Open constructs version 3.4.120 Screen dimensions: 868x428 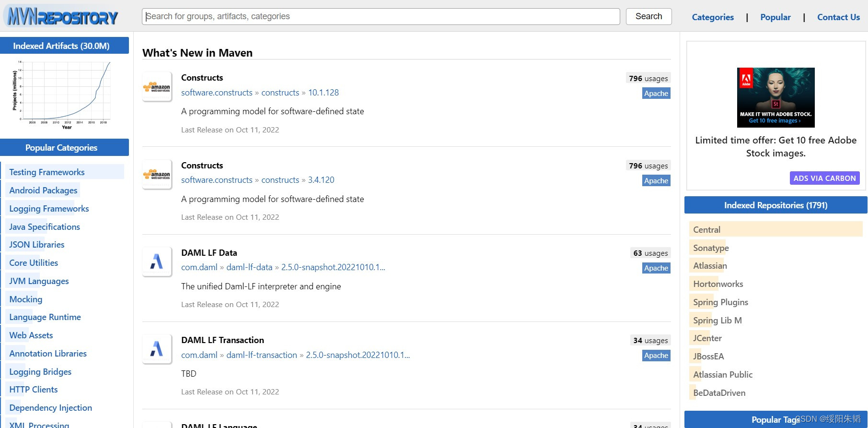(x=321, y=180)
